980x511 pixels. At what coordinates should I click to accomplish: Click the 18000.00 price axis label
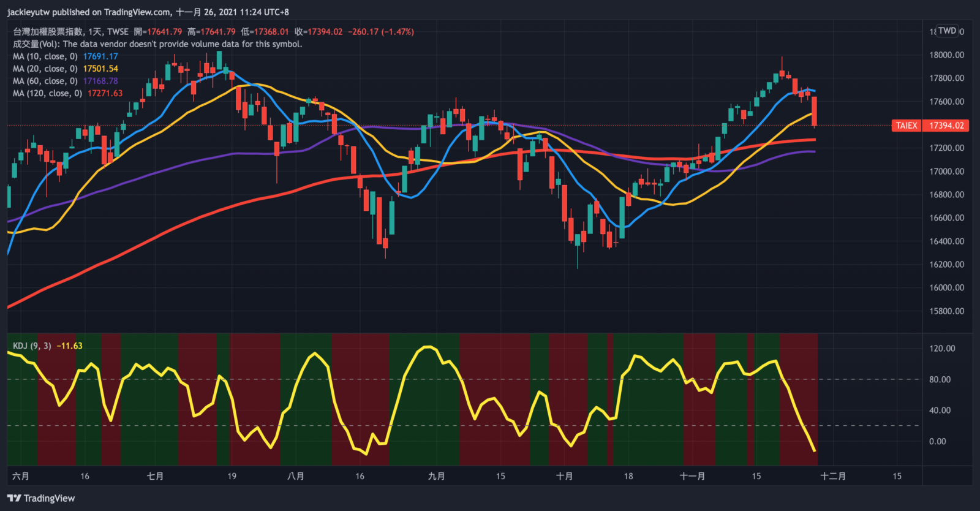(x=946, y=55)
